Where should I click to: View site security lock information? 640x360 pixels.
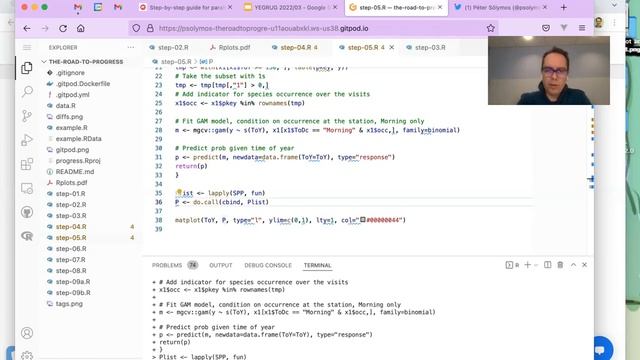point(150,28)
